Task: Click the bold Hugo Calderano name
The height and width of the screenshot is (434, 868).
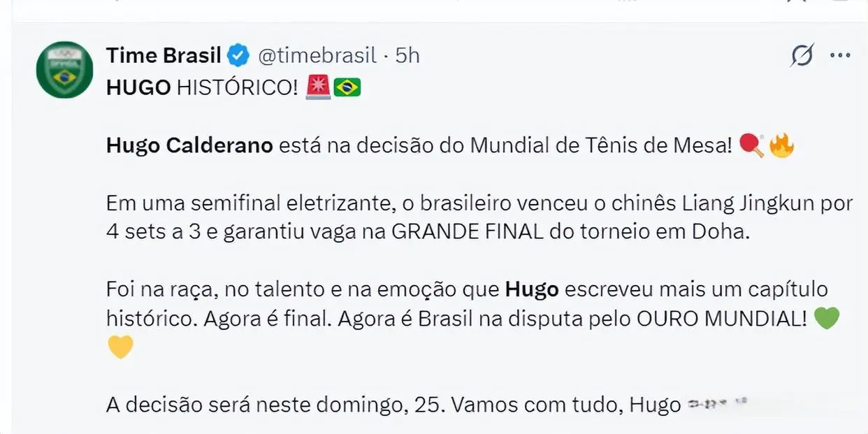Action: [x=189, y=146]
